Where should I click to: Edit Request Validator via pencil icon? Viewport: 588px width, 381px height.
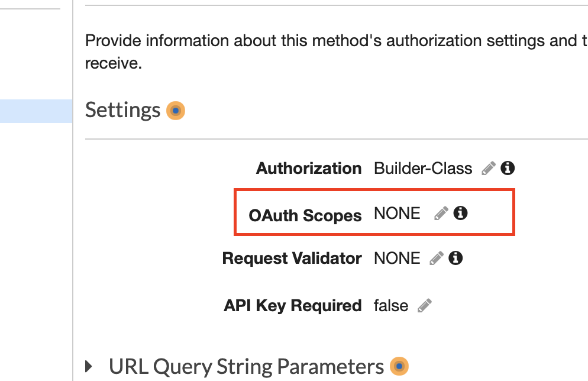tap(437, 259)
